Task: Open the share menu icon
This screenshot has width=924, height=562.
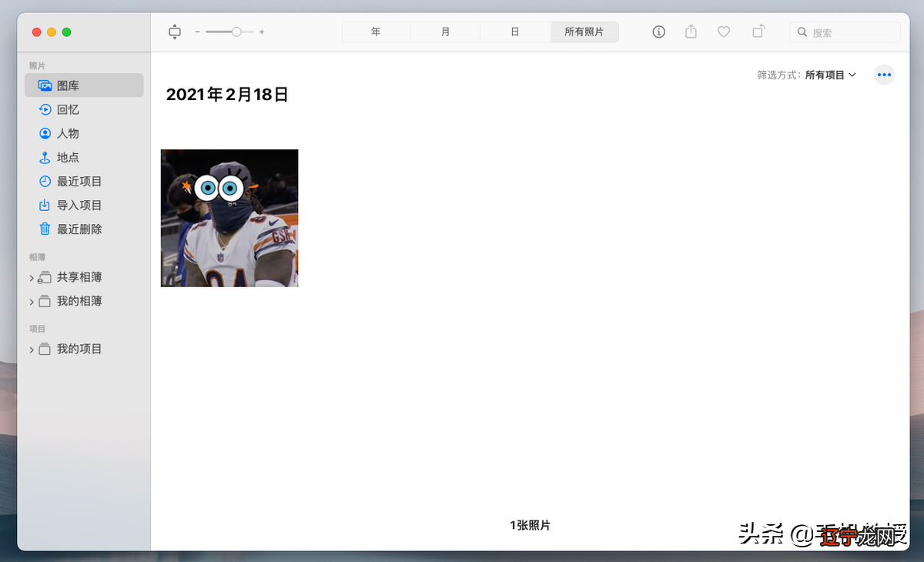Action: click(x=691, y=32)
